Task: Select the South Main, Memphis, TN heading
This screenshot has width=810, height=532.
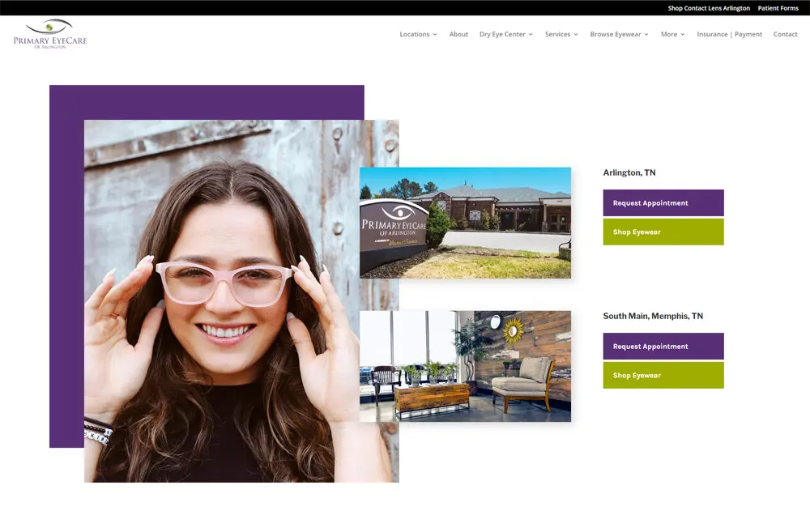Action: click(x=653, y=316)
